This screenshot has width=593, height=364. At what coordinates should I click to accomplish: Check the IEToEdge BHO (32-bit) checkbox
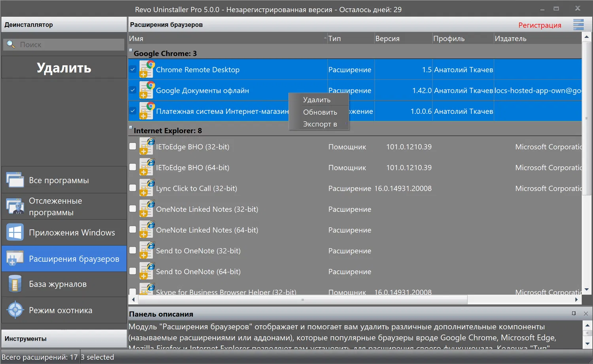tap(133, 146)
